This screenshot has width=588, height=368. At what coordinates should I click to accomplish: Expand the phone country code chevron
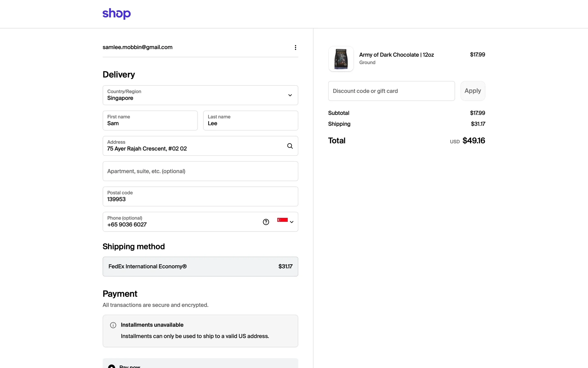[292, 222]
